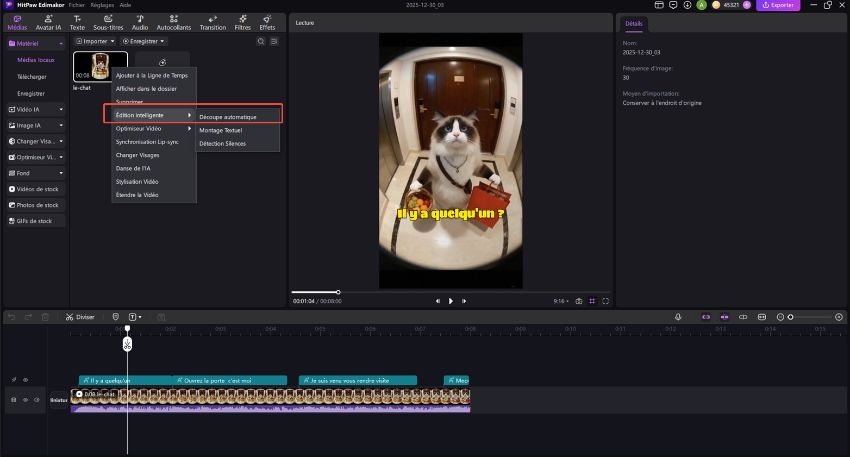Select the le-chat media thumbnail
Screen dimensions: 850x457
coord(100,66)
